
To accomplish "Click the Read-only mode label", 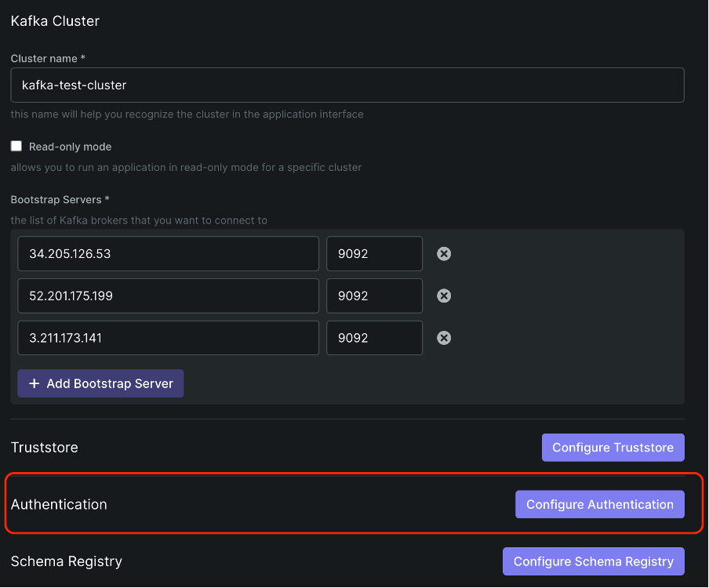I will (70, 147).
